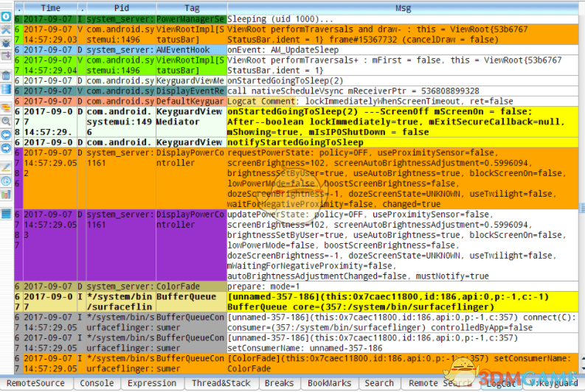The height and width of the screenshot is (392, 585).
Task: Switch to the Console tab
Action: (x=97, y=383)
